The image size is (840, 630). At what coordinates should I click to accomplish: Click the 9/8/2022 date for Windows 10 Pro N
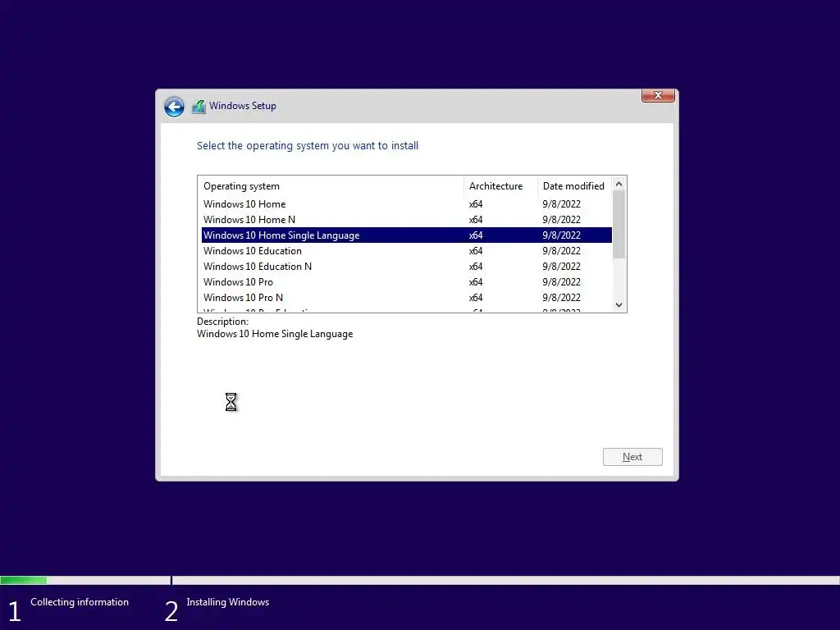[x=561, y=297]
